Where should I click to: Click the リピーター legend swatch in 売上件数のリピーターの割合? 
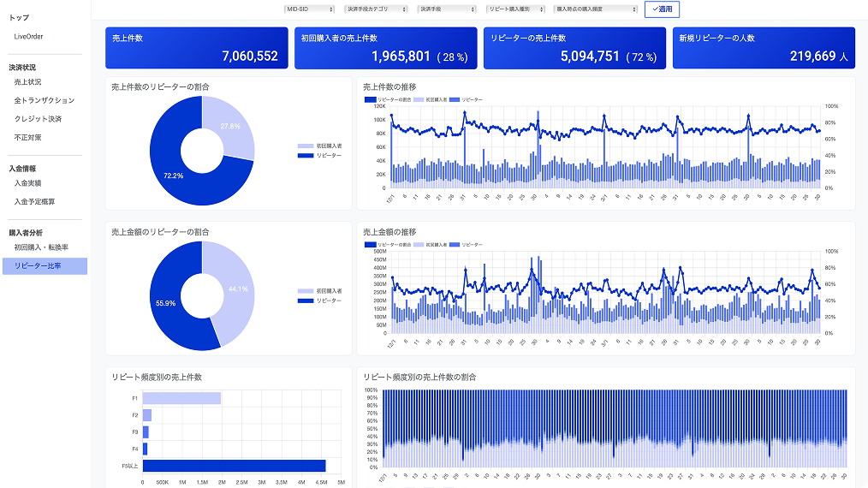tap(306, 155)
